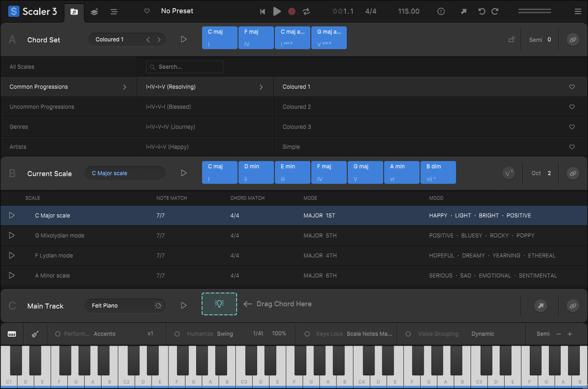Image resolution: width=588 pixels, height=389 pixels.
Task: Click the link icon in Current Scale row
Action: [573, 173]
